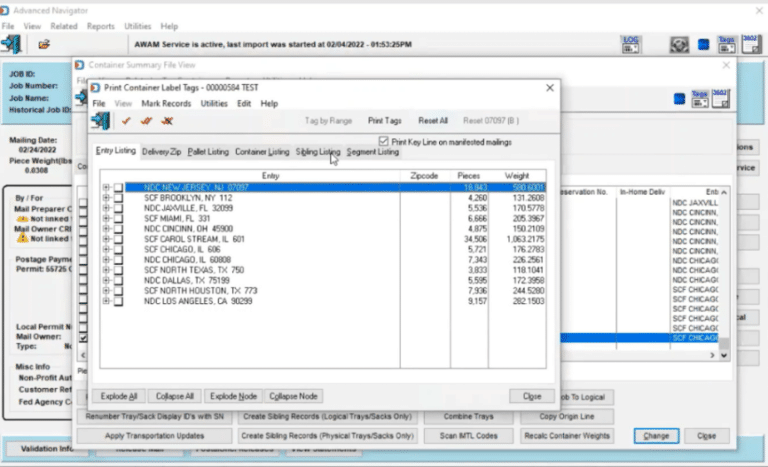
Task: Switch to the Pallet Listing tab
Action: [208, 152]
